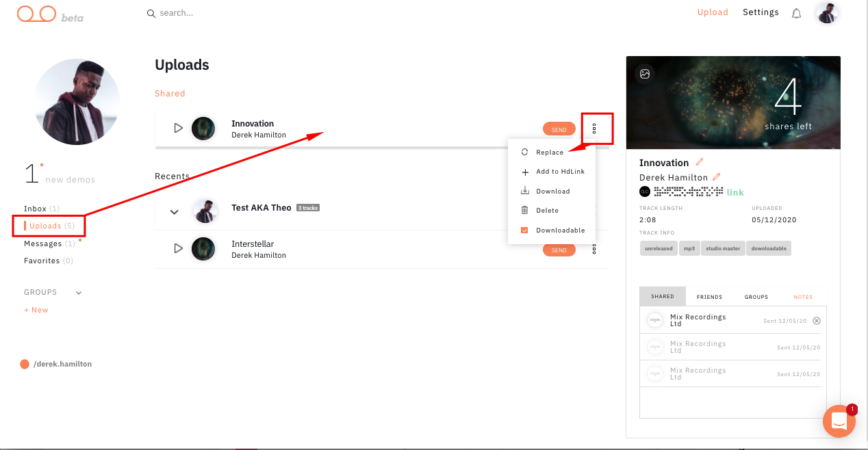This screenshot has width=868, height=450.
Task: Click the new demos counter
Action: point(60,174)
